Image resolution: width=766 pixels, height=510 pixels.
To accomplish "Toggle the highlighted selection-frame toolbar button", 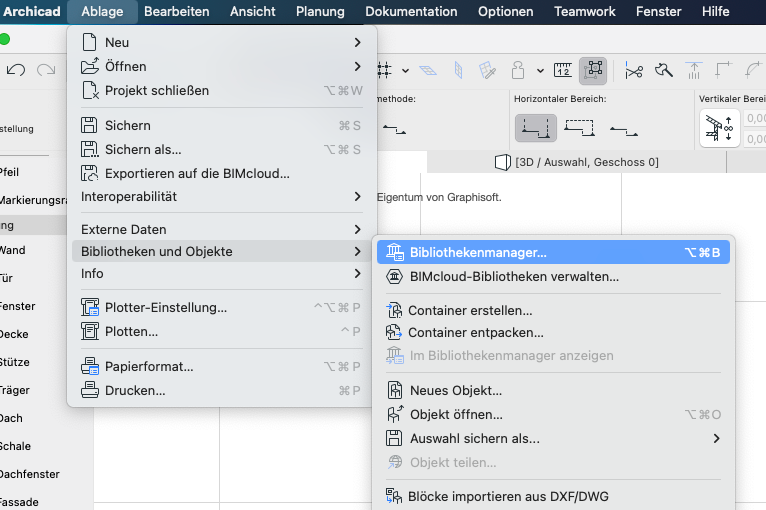I will click(x=594, y=70).
